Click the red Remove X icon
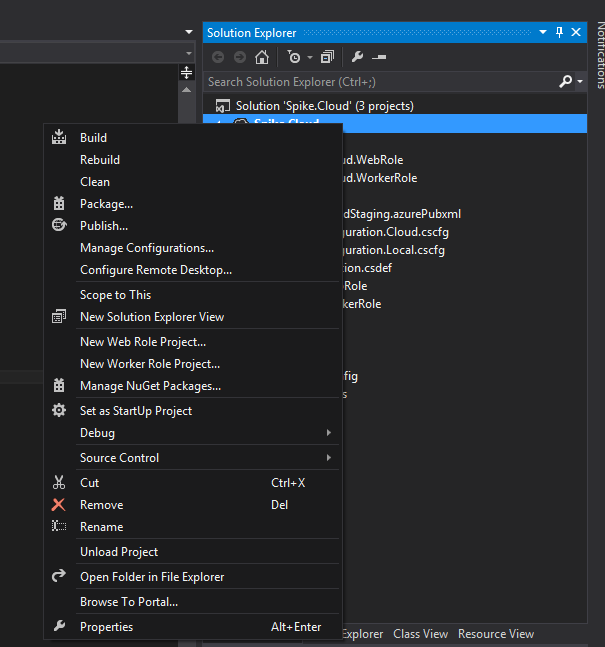This screenshot has width=605, height=647. pos(59,505)
